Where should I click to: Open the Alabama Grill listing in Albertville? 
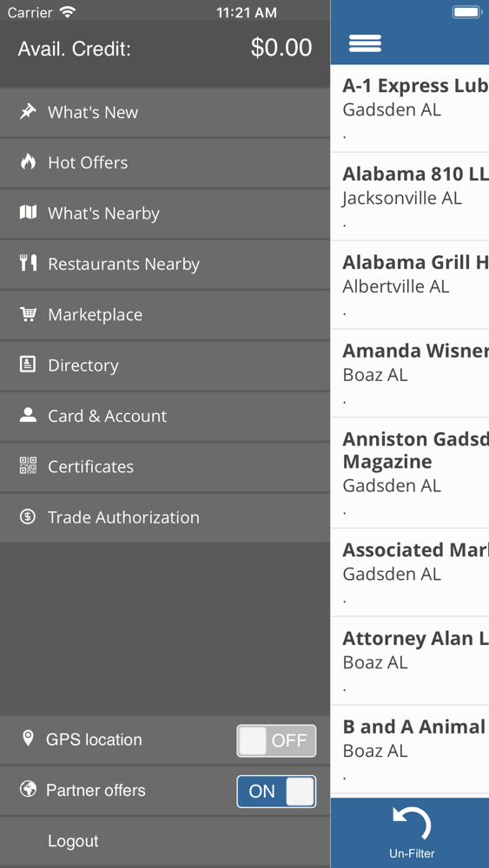pos(410,285)
